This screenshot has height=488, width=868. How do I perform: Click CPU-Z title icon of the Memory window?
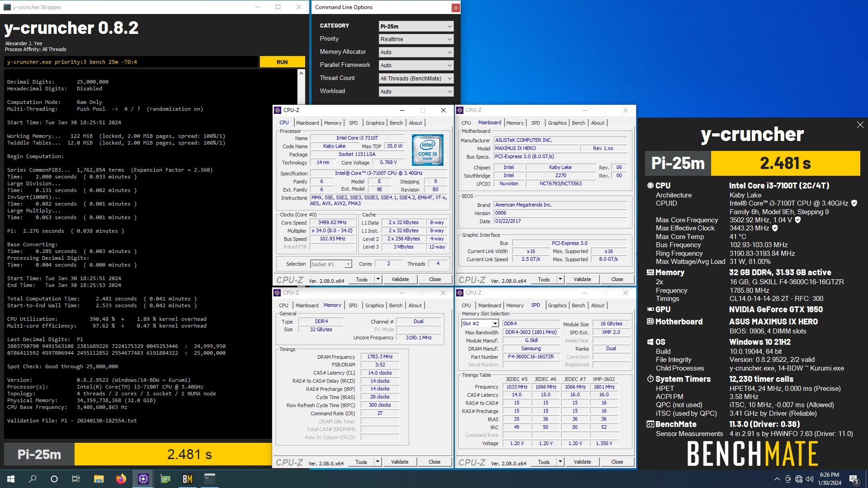tap(277, 293)
